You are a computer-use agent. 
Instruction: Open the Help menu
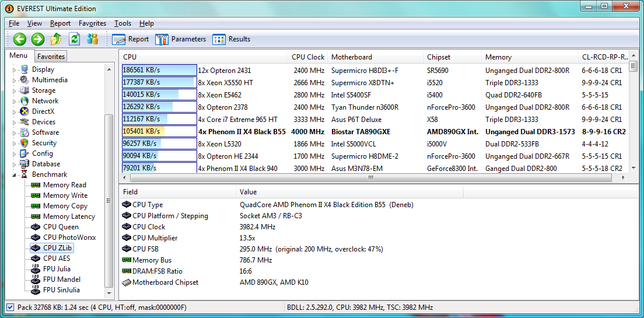pyautogui.click(x=146, y=23)
